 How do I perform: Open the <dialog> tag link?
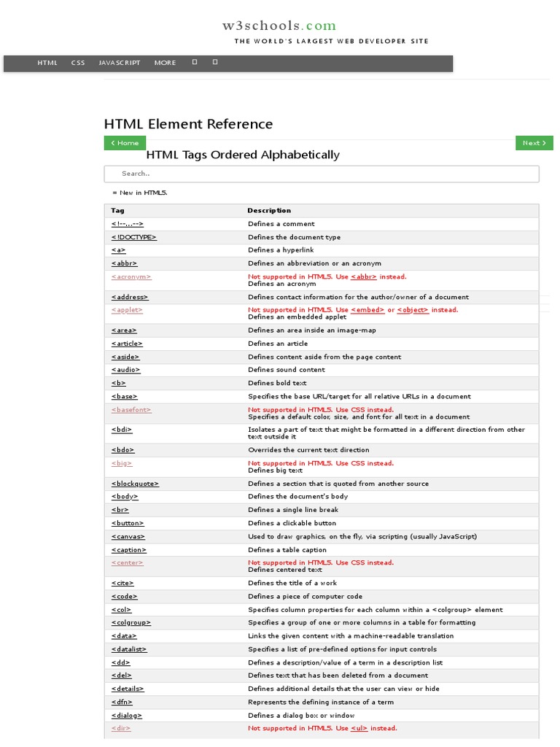pos(127,716)
